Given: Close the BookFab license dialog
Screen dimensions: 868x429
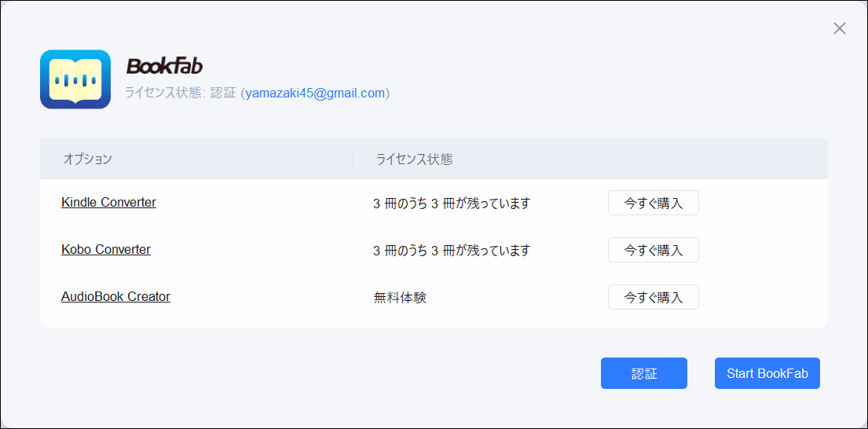Looking at the screenshot, I should point(839,29).
